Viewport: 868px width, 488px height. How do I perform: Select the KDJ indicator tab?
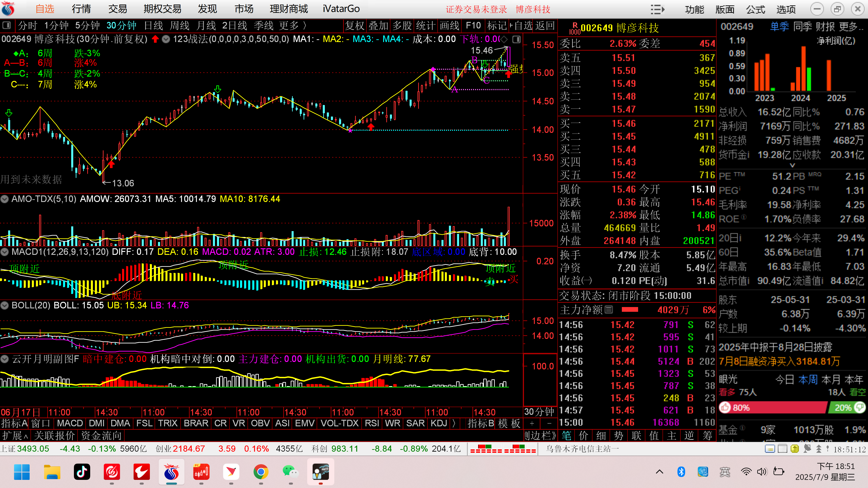click(x=439, y=423)
